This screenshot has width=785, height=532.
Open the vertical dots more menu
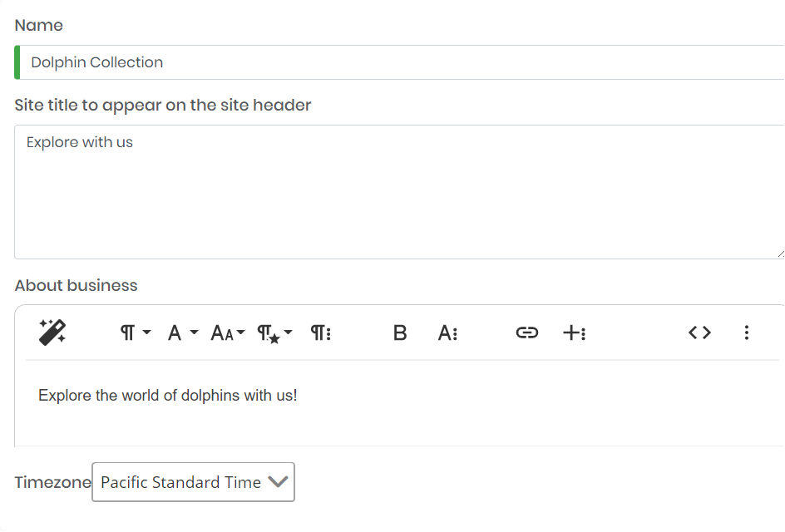747,332
